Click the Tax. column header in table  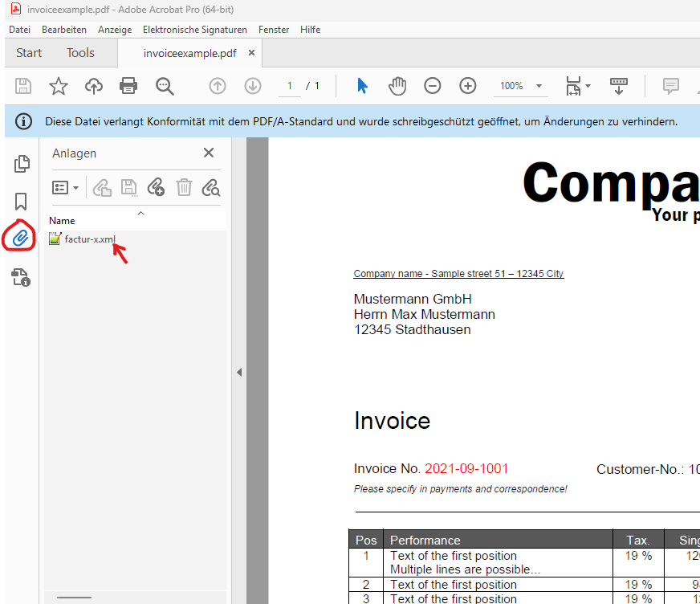coord(638,540)
